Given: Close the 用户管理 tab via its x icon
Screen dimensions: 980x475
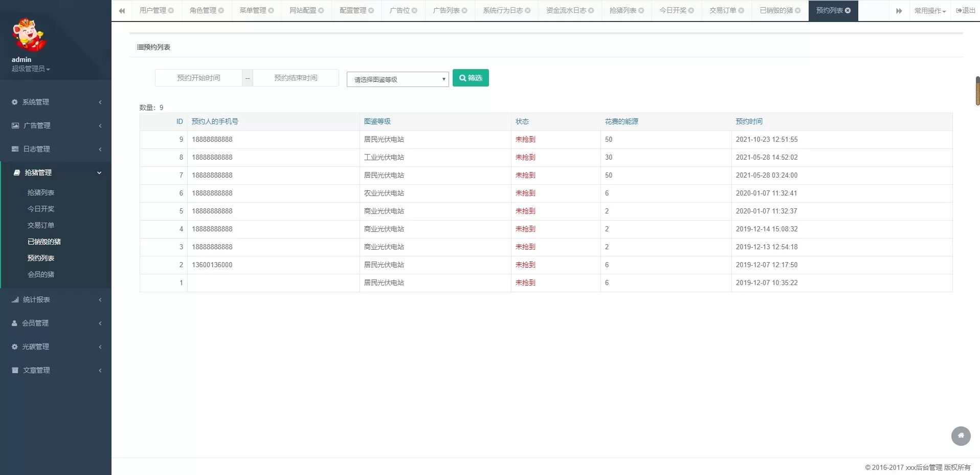Looking at the screenshot, I should (x=171, y=11).
